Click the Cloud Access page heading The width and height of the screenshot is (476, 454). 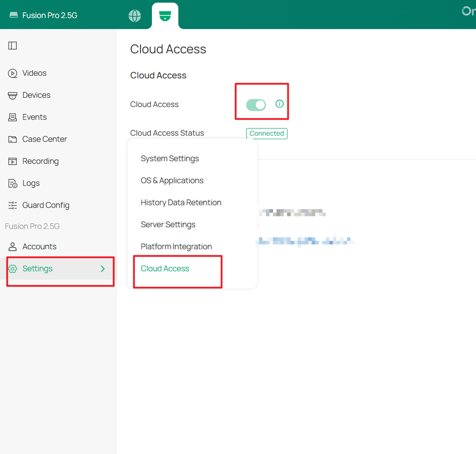click(168, 49)
